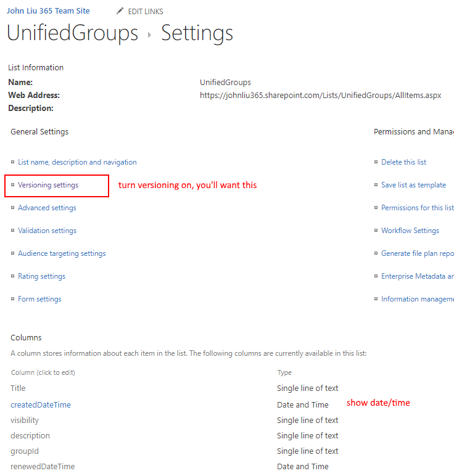454x476 pixels.
Task: Open Generate file plan report link
Action: pos(417,253)
